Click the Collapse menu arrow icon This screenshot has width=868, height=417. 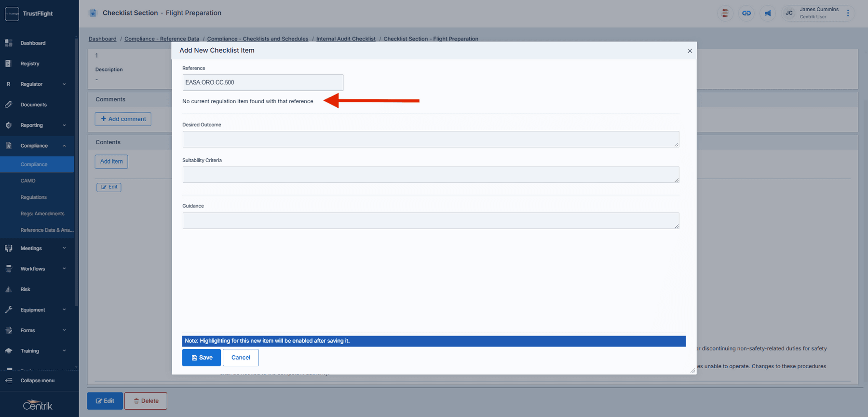click(x=8, y=381)
